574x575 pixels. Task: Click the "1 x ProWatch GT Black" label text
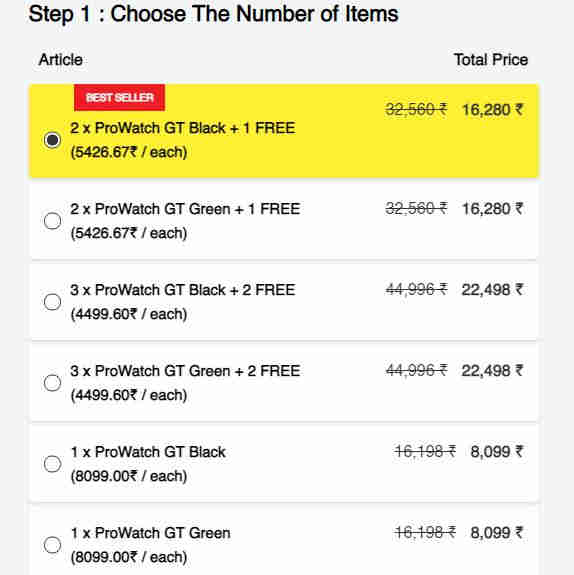pos(148,453)
